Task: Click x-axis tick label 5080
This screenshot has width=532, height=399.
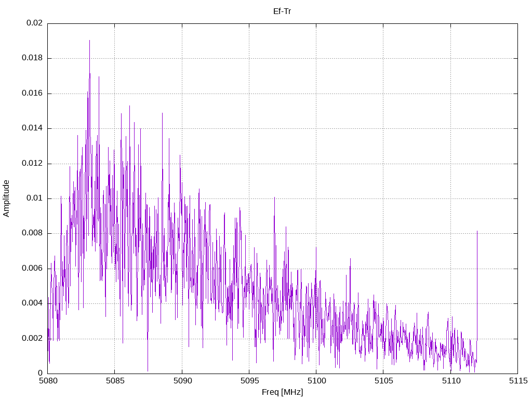Action: click(48, 381)
